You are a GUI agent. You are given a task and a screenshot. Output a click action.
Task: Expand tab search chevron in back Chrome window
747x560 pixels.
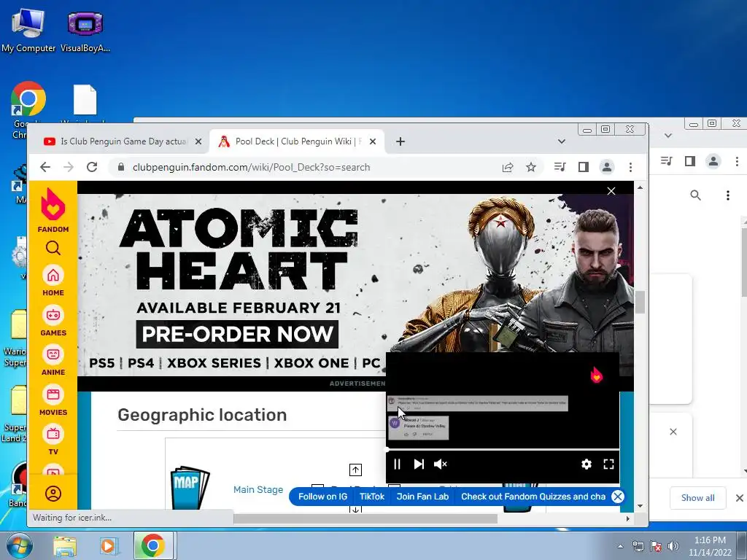pyautogui.click(x=668, y=136)
